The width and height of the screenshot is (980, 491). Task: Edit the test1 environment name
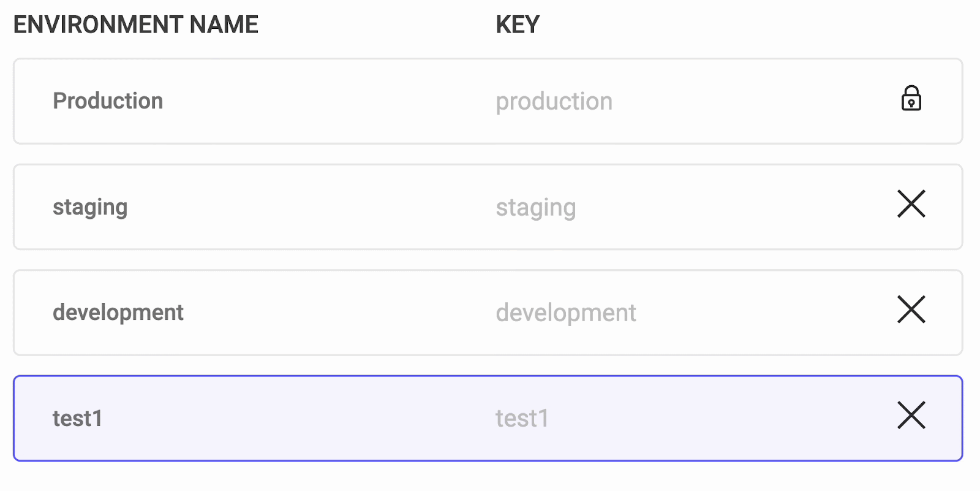[77, 419]
